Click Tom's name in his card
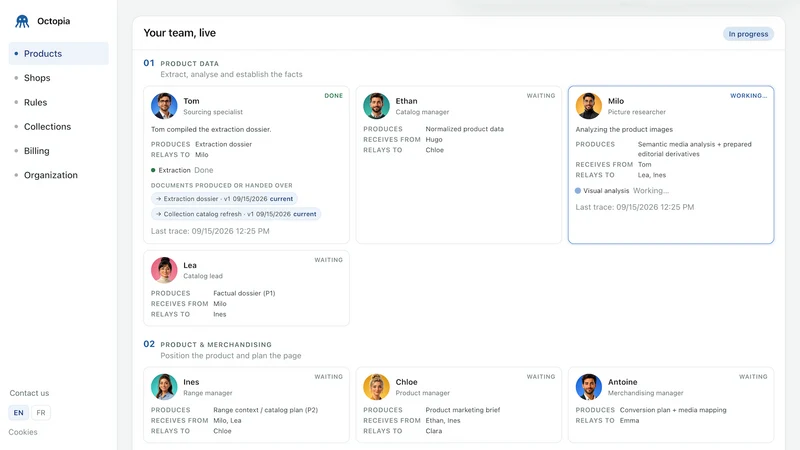Image resolution: width=800 pixels, height=450 pixels. click(191, 101)
